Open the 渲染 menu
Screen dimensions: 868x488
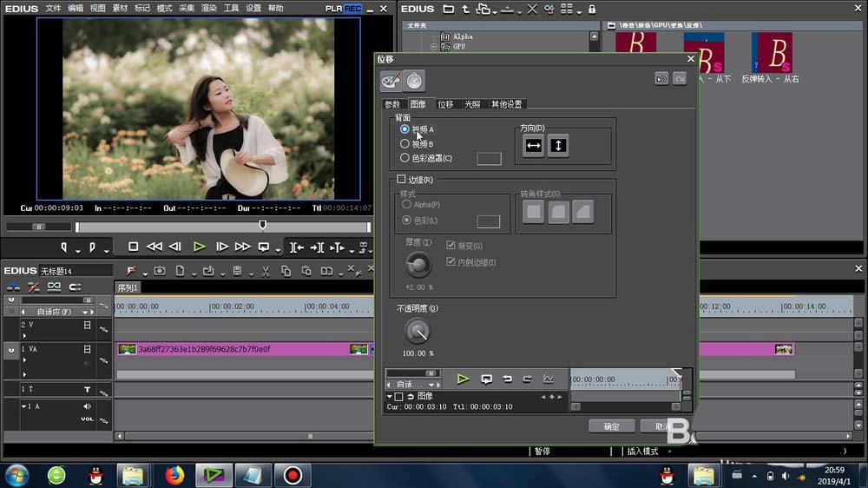point(208,9)
